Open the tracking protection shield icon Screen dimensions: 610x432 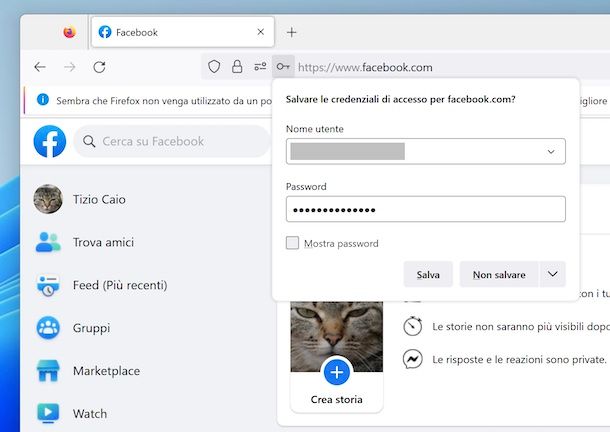214,67
